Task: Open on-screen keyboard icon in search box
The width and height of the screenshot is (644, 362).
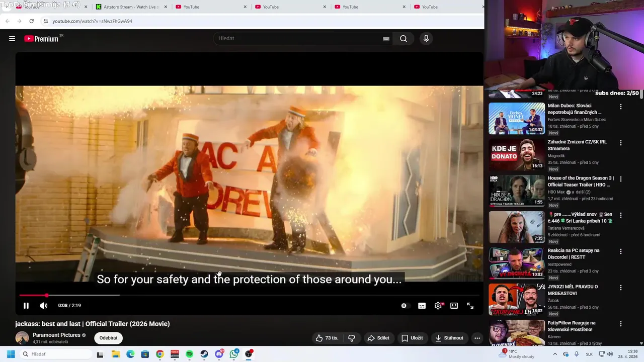Action: tap(386, 39)
